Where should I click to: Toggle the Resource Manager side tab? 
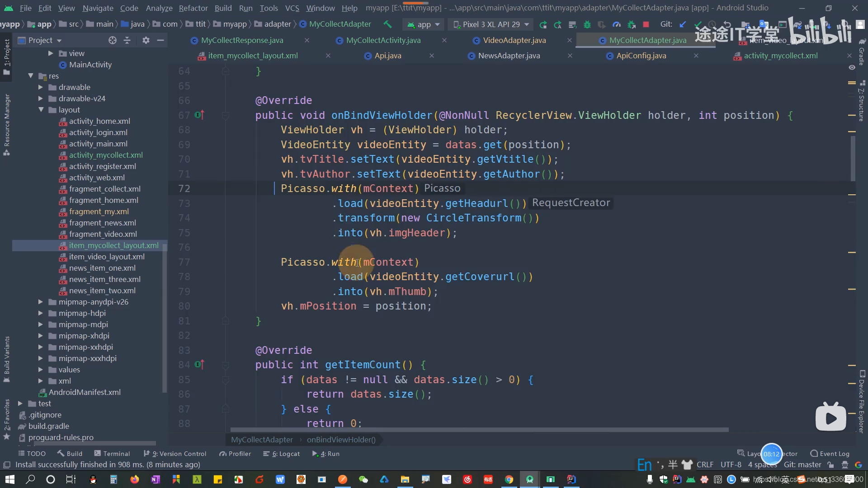(x=6, y=124)
